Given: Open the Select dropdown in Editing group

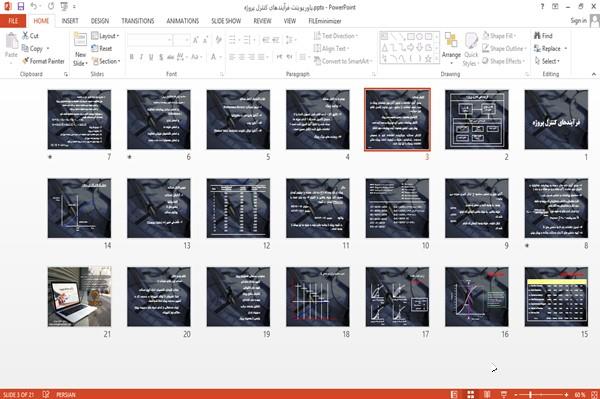Looking at the screenshot, I should pyautogui.click(x=547, y=61).
